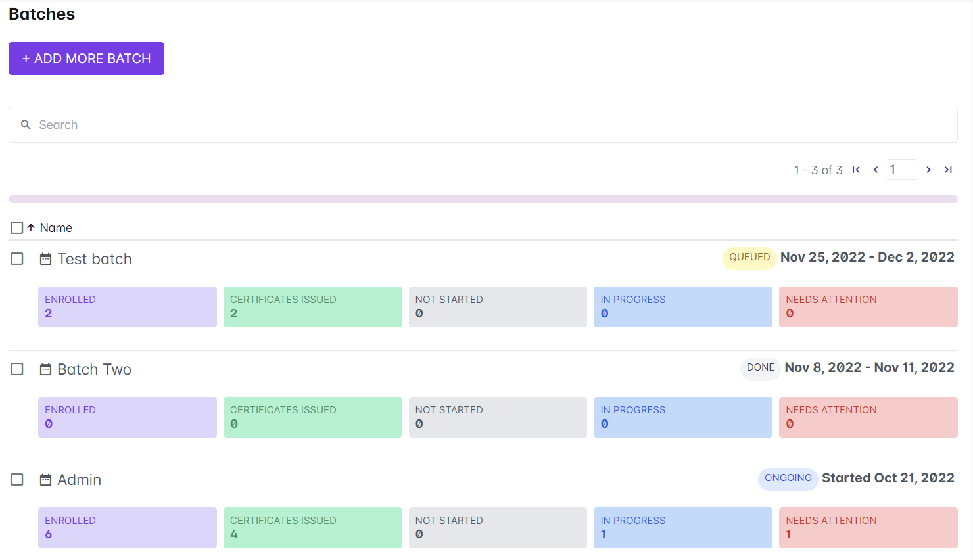Image resolution: width=973 pixels, height=560 pixels.
Task: Open Enrolled card for Admin batch
Action: pyautogui.click(x=128, y=528)
